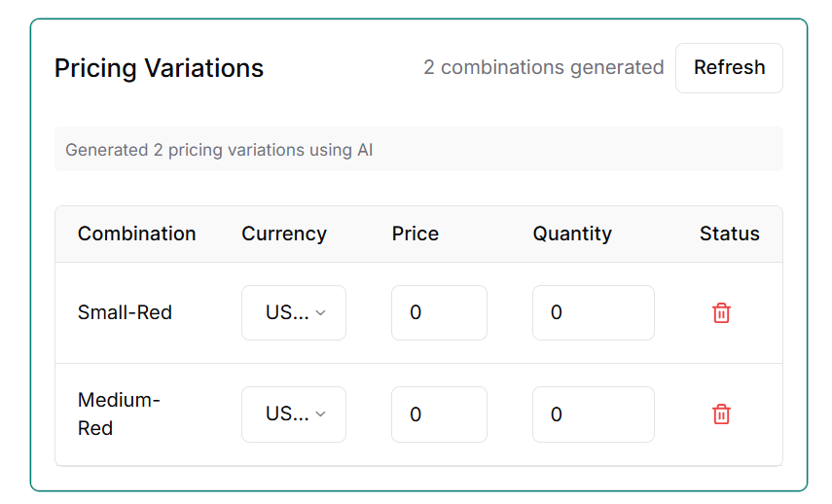
Task: Open the currency dropdown for Small-Red
Action: (293, 313)
